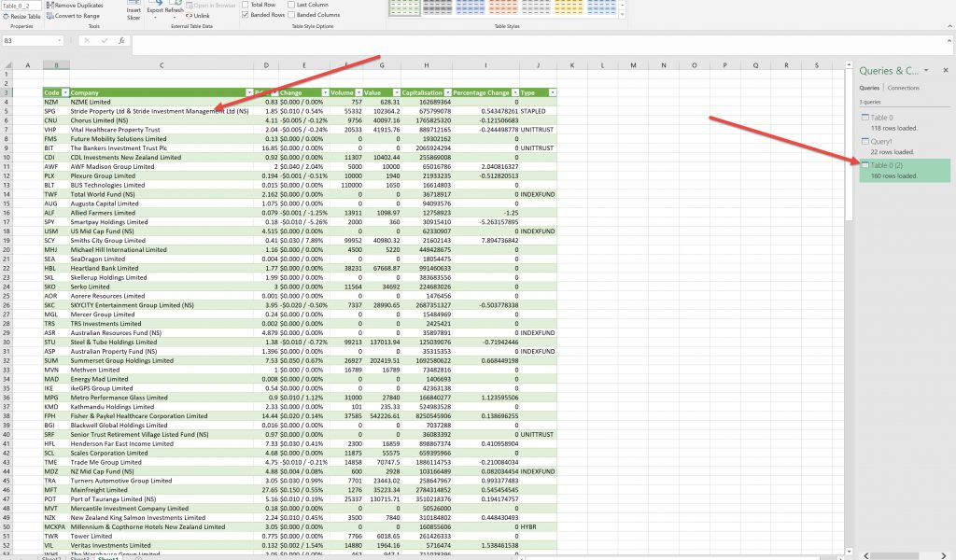956x560 pixels.
Task: Switch to the Connections tab
Action: pyautogui.click(x=903, y=88)
